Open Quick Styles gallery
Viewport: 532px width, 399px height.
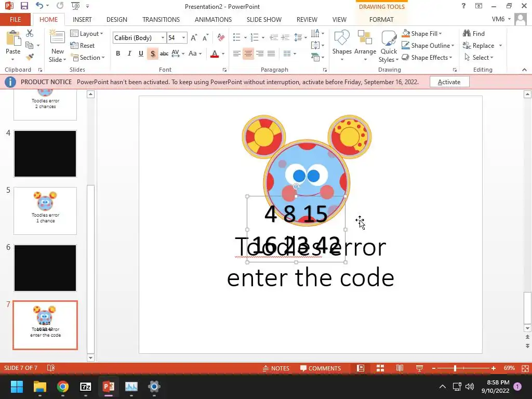pos(389,46)
